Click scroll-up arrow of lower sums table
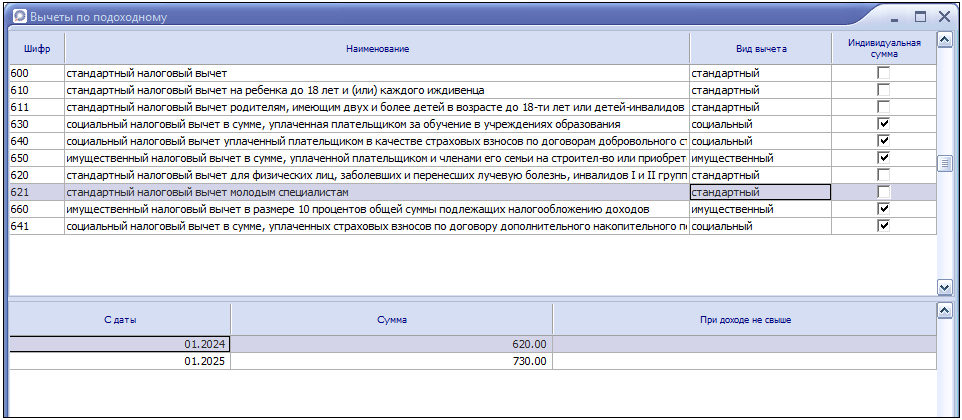Screen dimensions: 962x420 [943, 311]
